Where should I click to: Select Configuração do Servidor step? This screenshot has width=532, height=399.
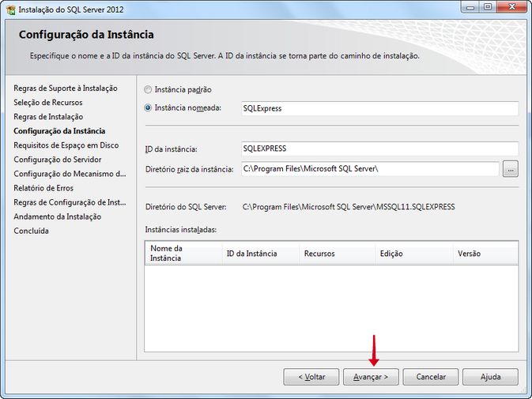58,160
